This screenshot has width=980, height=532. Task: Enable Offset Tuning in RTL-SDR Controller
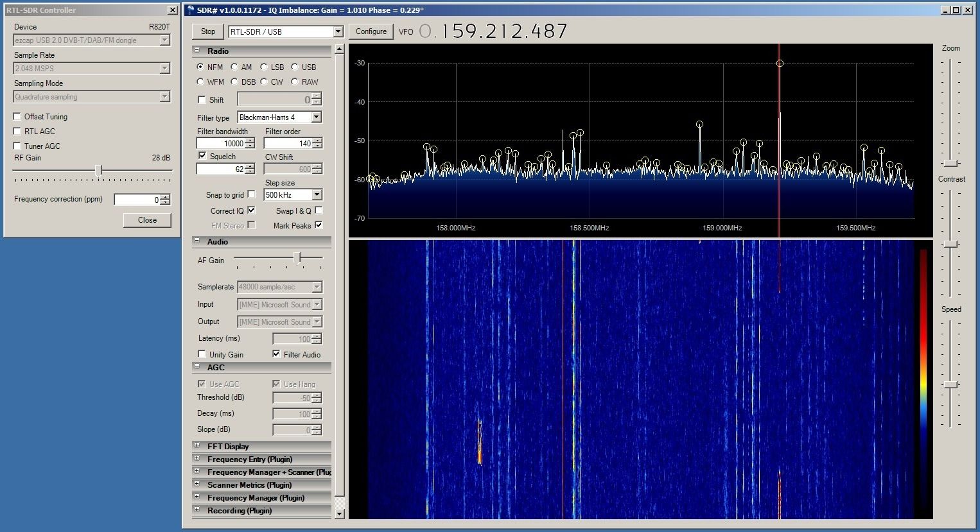tap(17, 117)
